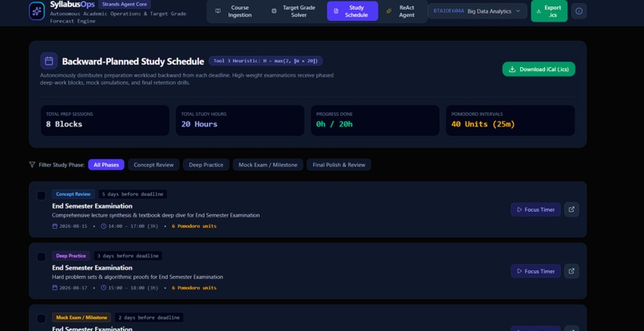Click the Comprehensive lecture synthesis description text
The image size is (644, 331).
pos(156,215)
